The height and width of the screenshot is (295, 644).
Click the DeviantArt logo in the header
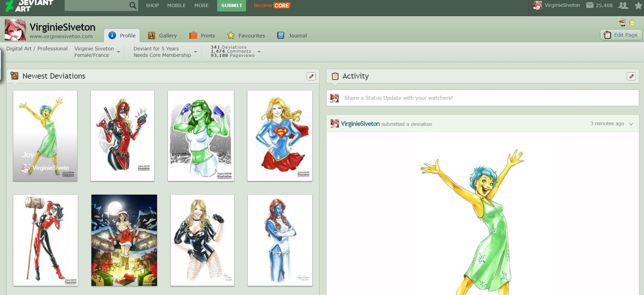29,6
